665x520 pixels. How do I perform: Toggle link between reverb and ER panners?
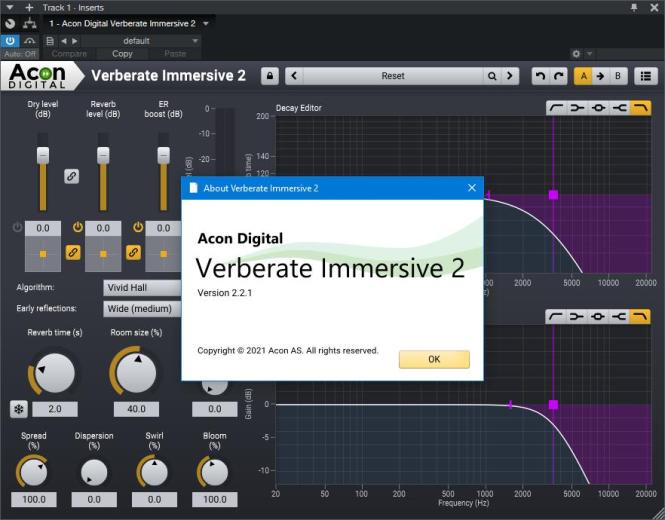(133, 253)
